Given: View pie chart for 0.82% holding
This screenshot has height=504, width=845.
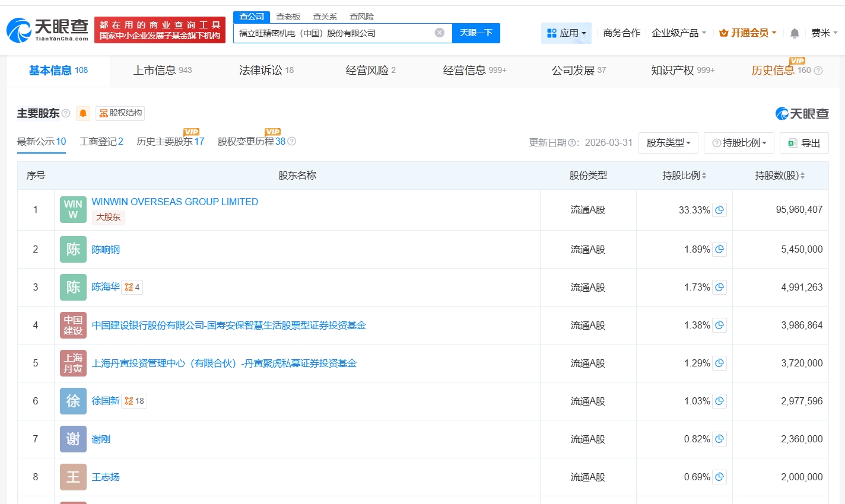Looking at the screenshot, I should [x=719, y=439].
